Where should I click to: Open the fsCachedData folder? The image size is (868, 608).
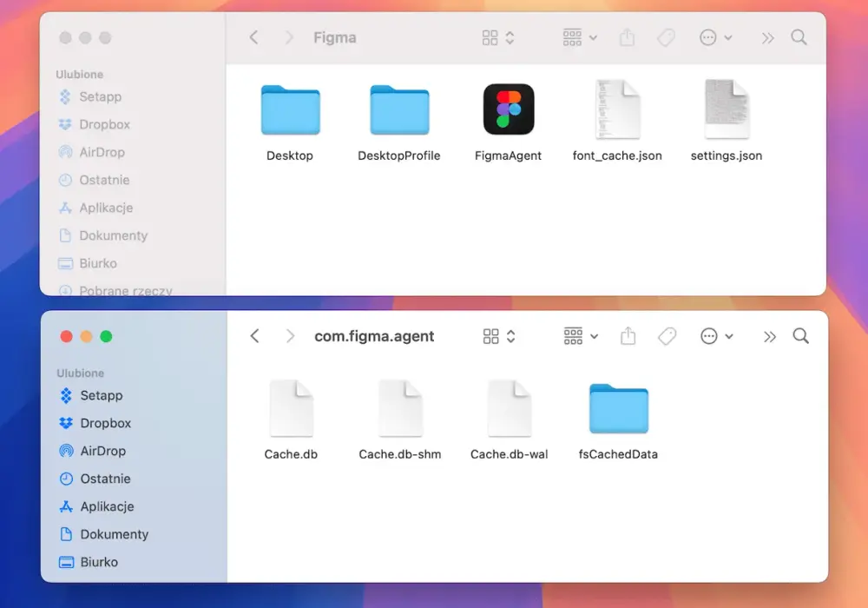tap(618, 408)
